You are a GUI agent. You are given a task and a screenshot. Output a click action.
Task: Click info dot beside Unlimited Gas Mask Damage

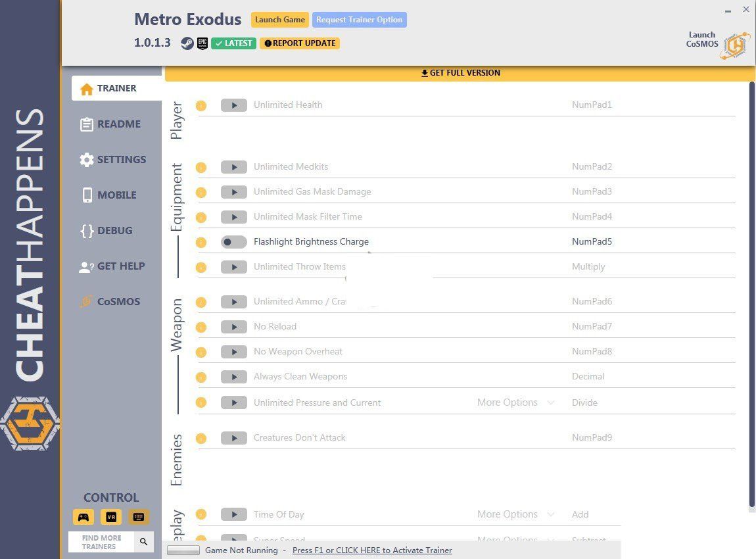coord(201,193)
